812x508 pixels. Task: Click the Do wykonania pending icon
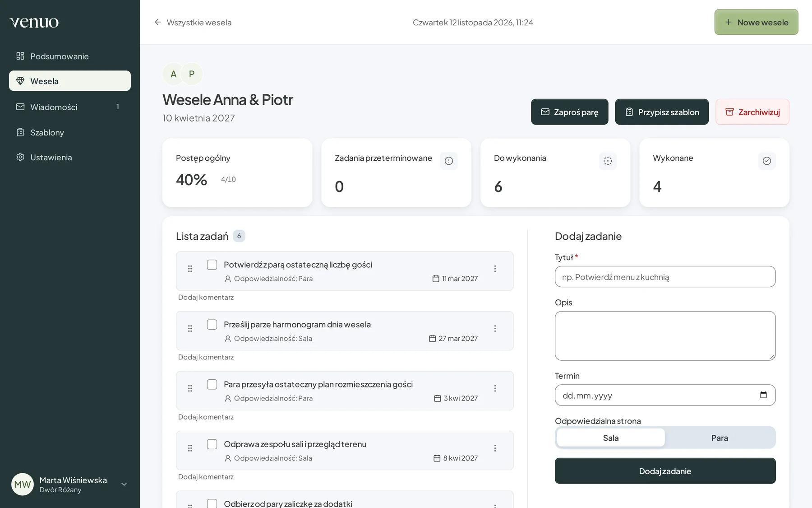608,161
